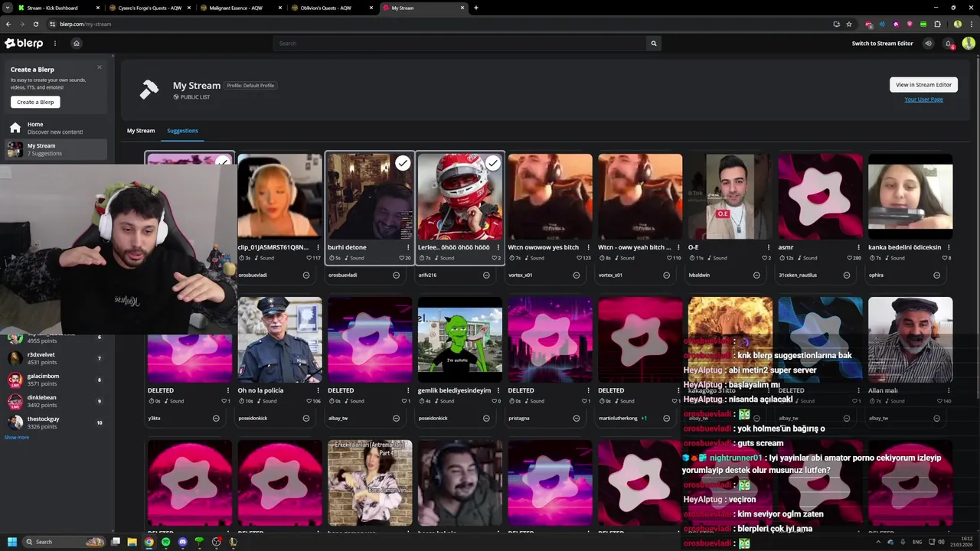The height and width of the screenshot is (551, 980).
Task: Click View in Stream Editor button
Action: tap(923, 85)
